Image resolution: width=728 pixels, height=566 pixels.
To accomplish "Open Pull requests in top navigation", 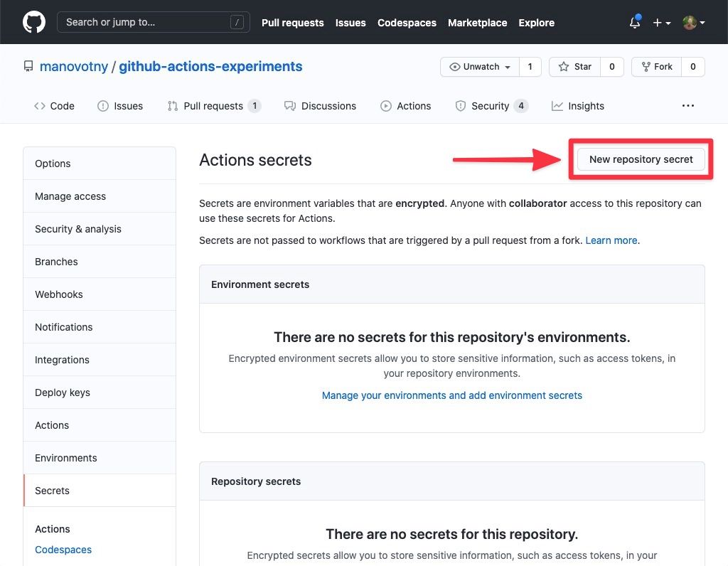I will click(x=292, y=23).
